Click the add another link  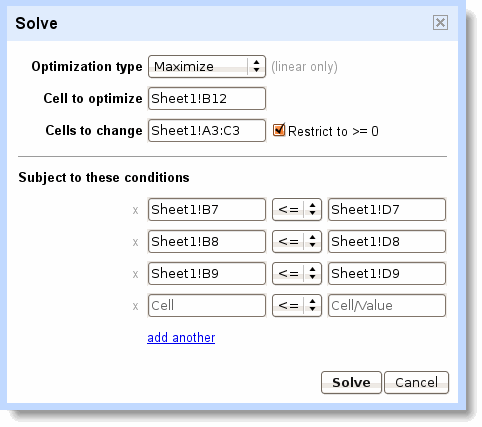click(x=181, y=338)
